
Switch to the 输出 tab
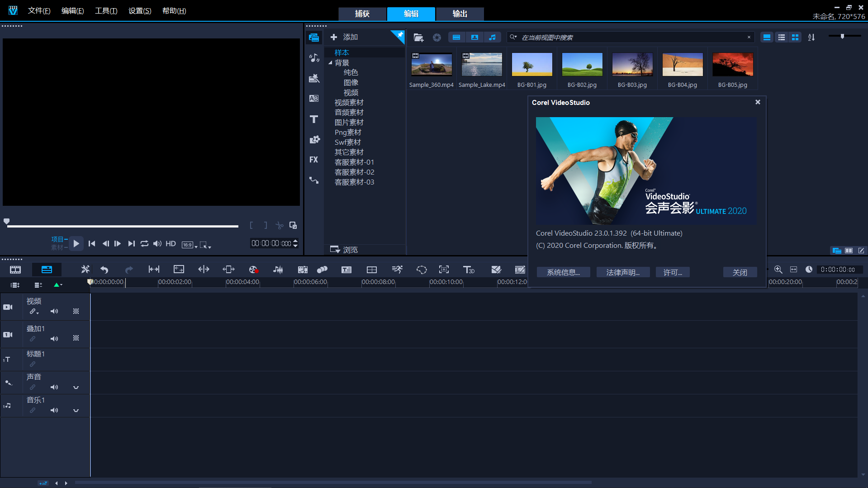(x=460, y=14)
